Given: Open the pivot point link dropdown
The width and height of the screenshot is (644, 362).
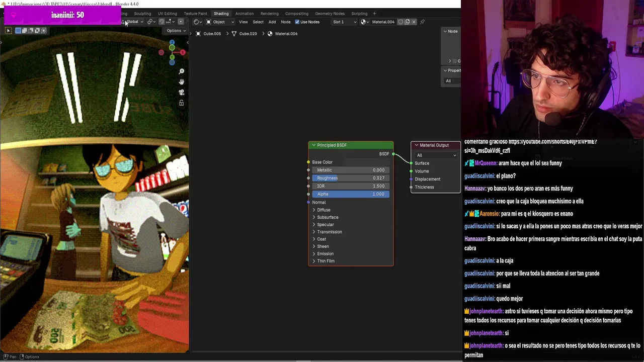Looking at the screenshot, I should point(150,22).
